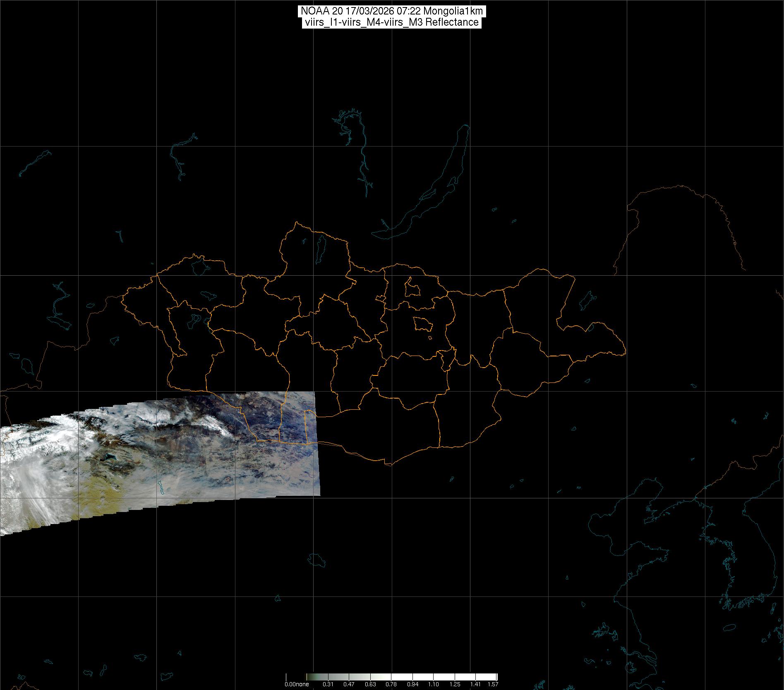The height and width of the screenshot is (690, 784).
Task: Click the 0.00none colorbar label
Action: [x=297, y=684]
